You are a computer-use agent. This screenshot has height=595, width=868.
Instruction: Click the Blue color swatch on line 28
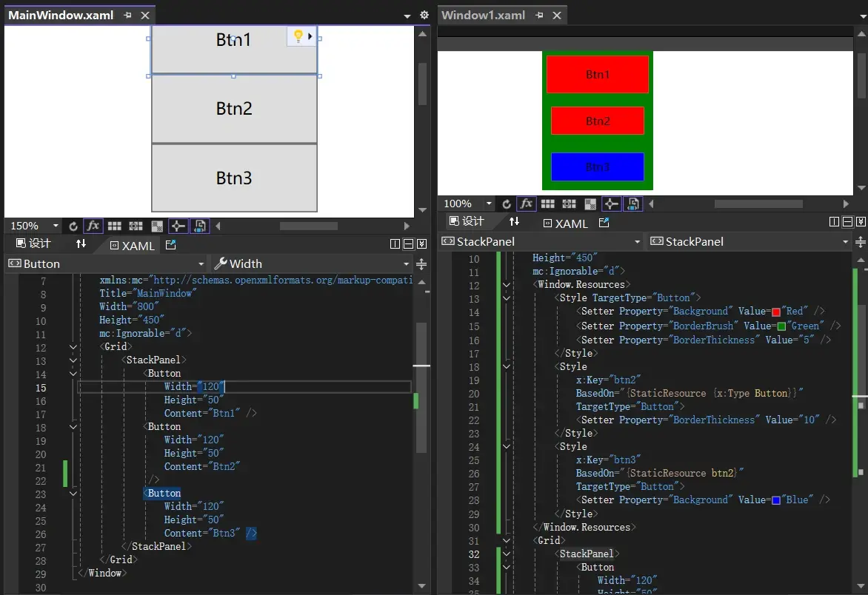click(776, 500)
